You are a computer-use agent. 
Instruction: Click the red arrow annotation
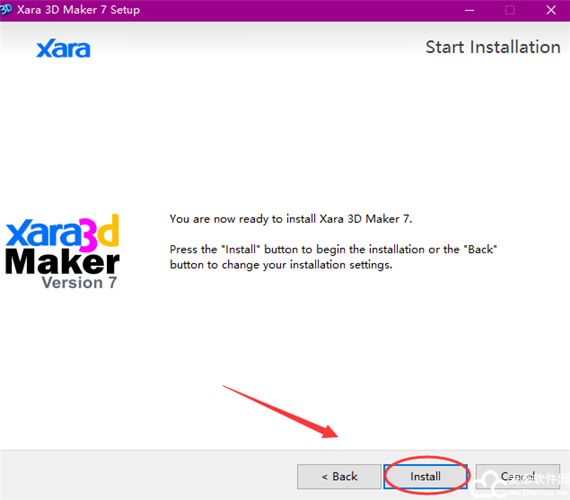point(280,411)
